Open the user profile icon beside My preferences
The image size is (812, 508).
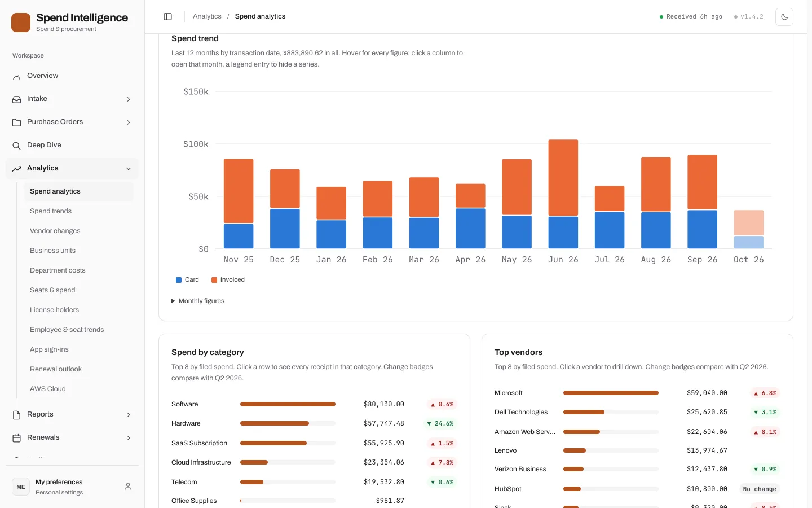point(128,487)
